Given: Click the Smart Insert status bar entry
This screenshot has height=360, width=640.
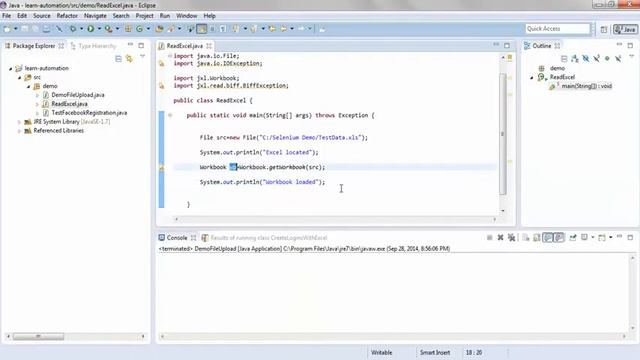Looking at the screenshot, I should (435, 352).
